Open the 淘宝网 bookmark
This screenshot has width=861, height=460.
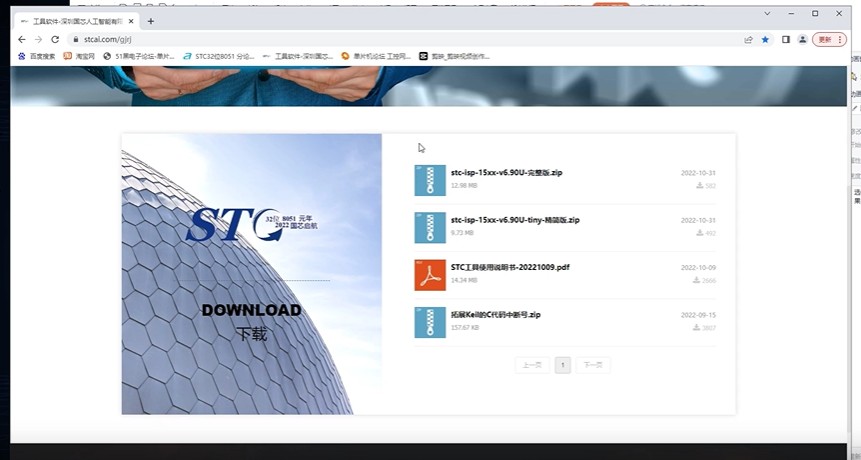[x=79, y=56]
